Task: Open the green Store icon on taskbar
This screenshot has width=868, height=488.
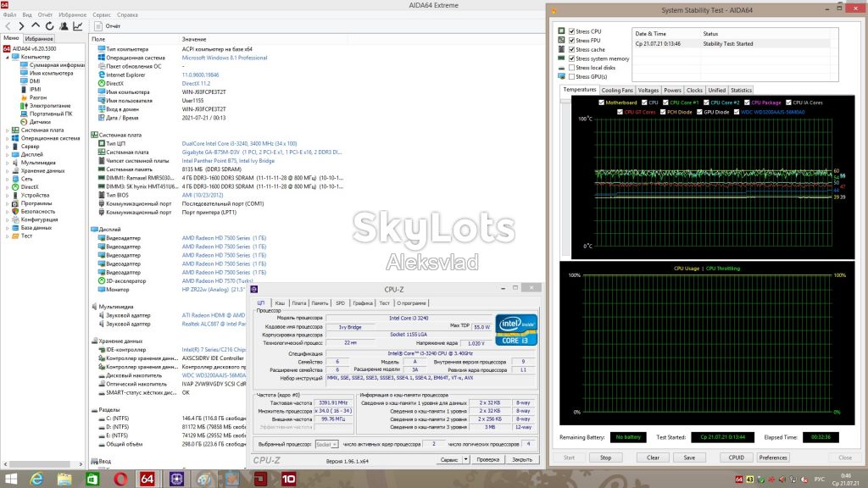Action: point(92,480)
